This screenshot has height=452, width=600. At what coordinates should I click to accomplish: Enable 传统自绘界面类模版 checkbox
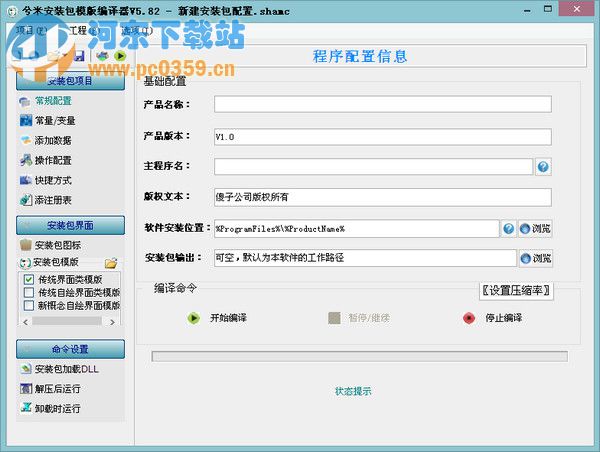pos(29,293)
